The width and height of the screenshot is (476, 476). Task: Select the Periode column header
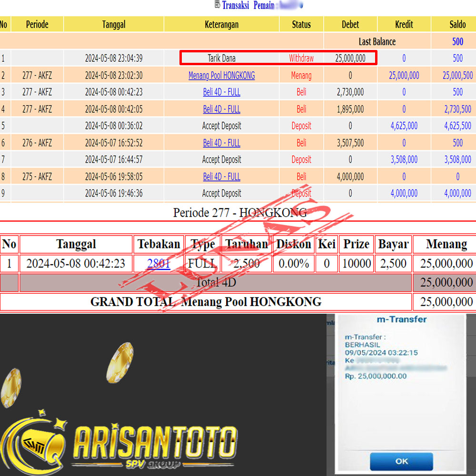pos(37,24)
